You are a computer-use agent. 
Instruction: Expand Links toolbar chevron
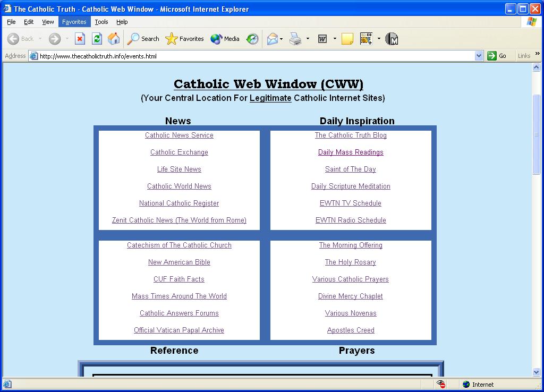538,54
